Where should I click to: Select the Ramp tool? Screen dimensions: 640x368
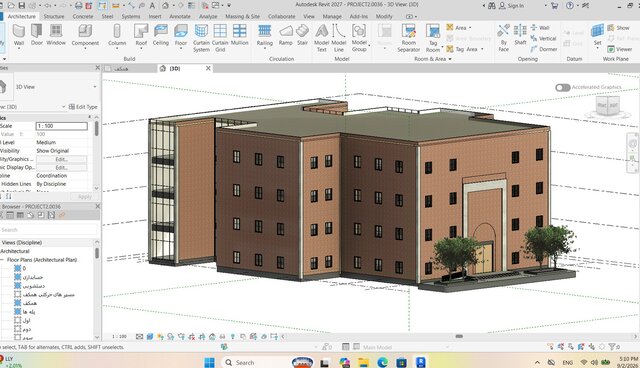click(286, 34)
